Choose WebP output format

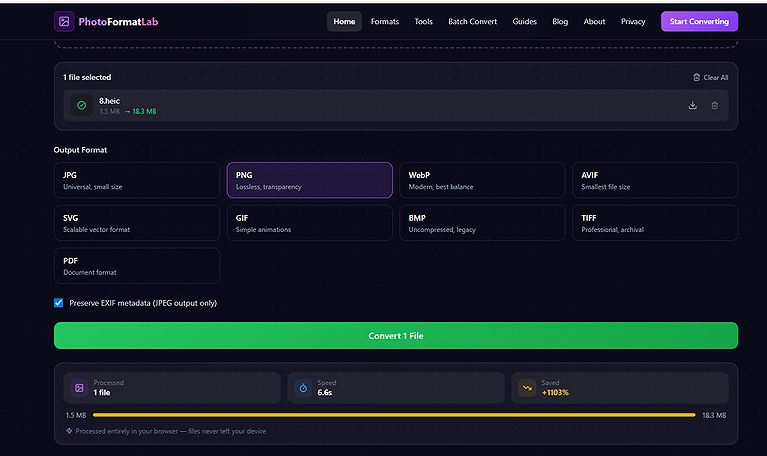(x=482, y=180)
